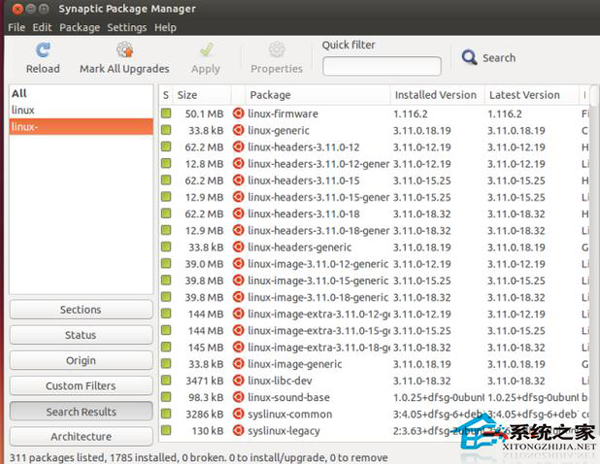Open the Package menu
Viewport: 600px width, 464px height.
tap(80, 28)
